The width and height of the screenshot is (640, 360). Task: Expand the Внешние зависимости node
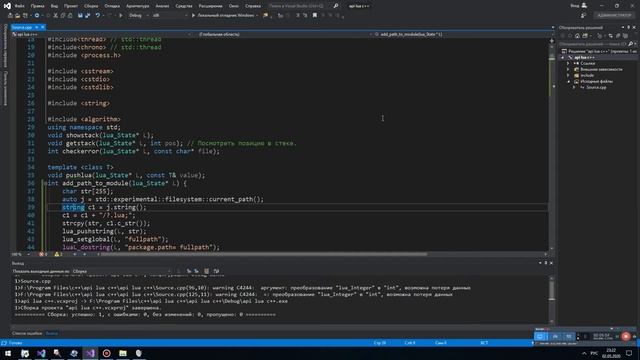point(568,69)
